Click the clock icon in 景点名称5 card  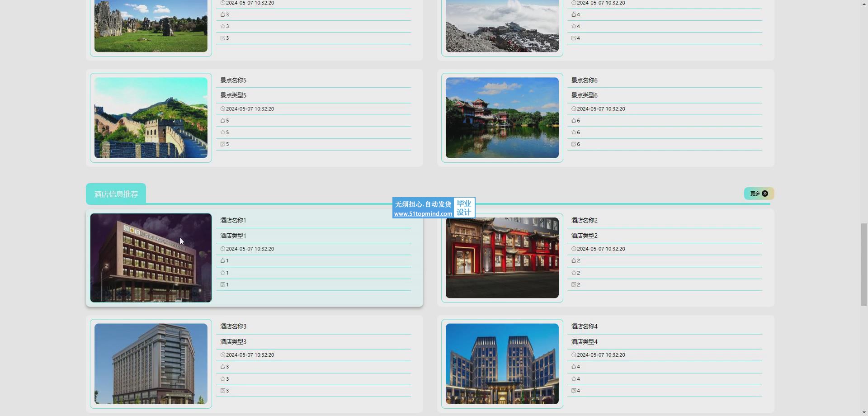tap(222, 109)
